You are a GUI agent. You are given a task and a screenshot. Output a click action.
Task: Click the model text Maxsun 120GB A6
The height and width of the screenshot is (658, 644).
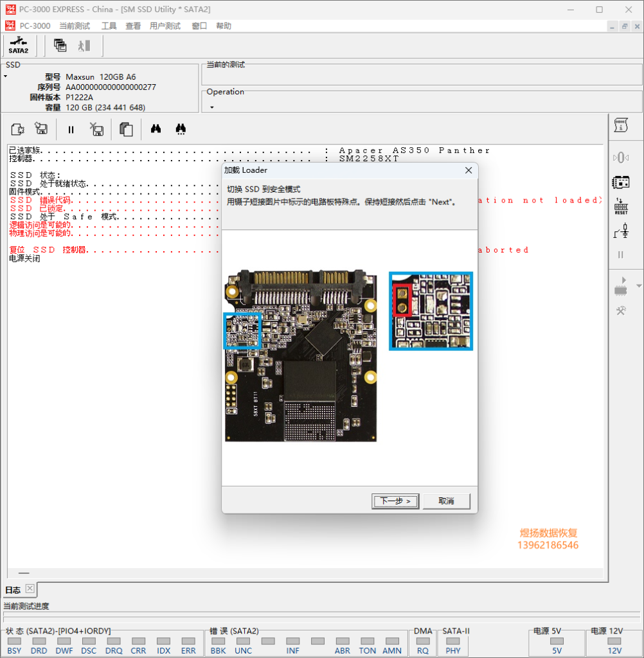coord(101,77)
